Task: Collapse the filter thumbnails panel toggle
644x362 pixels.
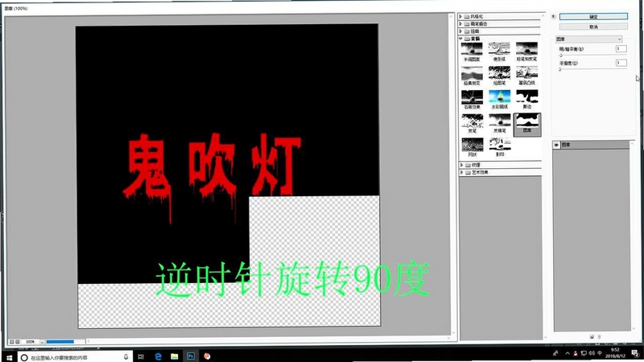Action: (553, 16)
